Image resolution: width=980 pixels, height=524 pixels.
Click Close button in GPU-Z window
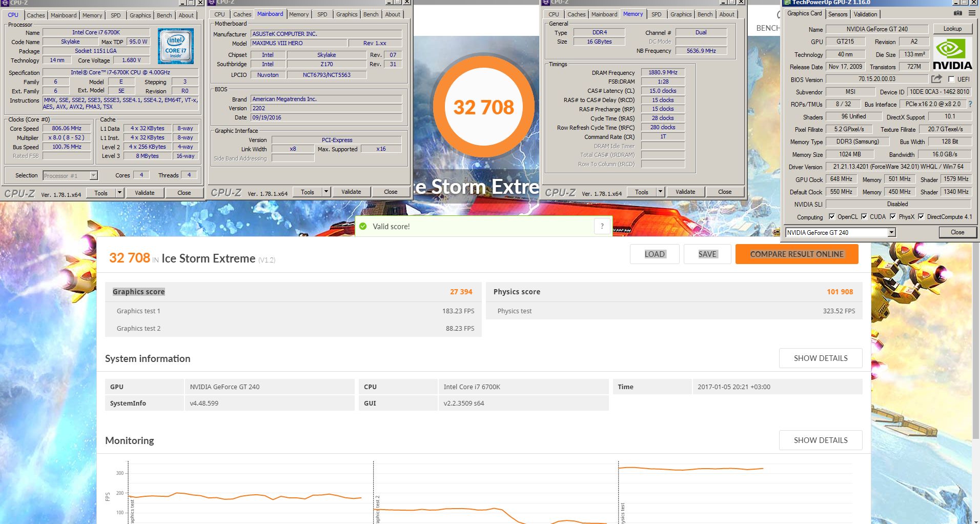pyautogui.click(x=957, y=232)
